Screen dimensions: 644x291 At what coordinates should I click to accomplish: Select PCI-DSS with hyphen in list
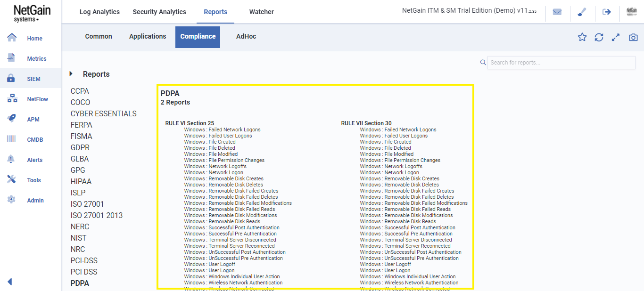tap(84, 260)
